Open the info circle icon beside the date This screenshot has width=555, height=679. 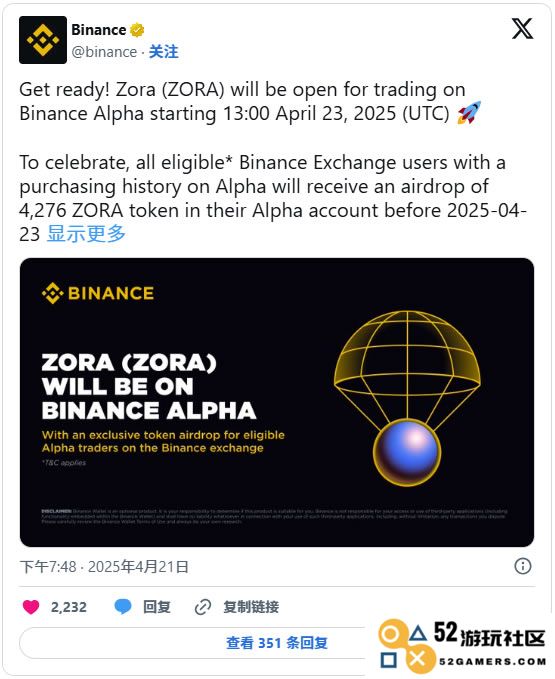point(523,566)
